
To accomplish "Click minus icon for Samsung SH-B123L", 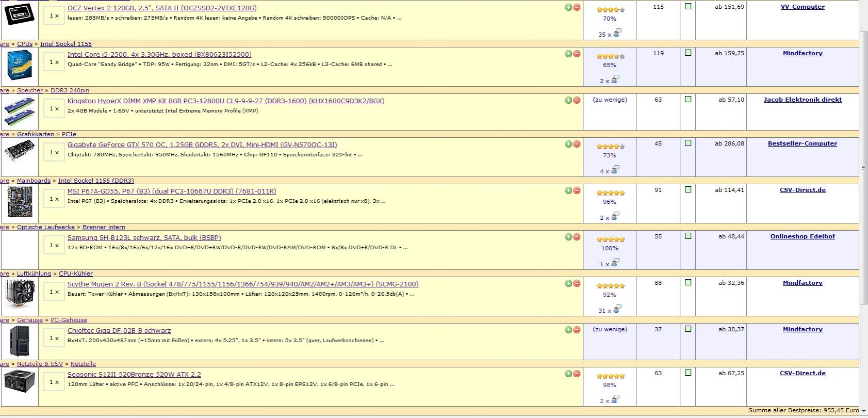I will pyautogui.click(x=577, y=237).
